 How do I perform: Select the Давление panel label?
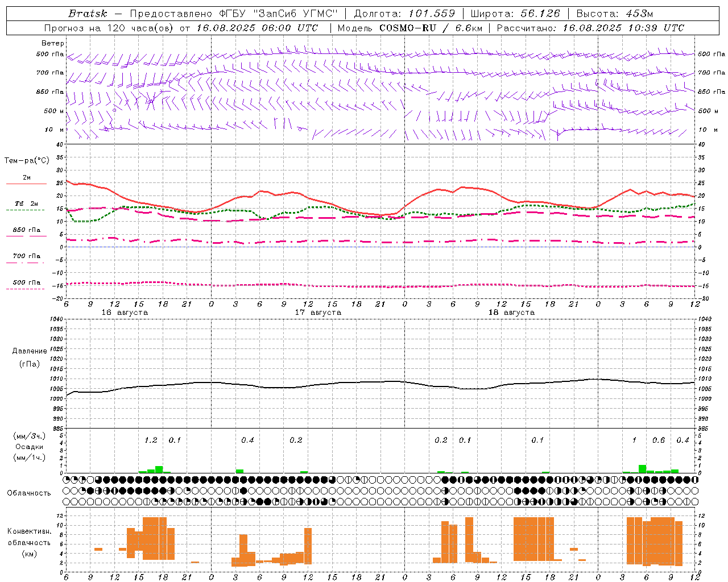pyautogui.click(x=30, y=351)
